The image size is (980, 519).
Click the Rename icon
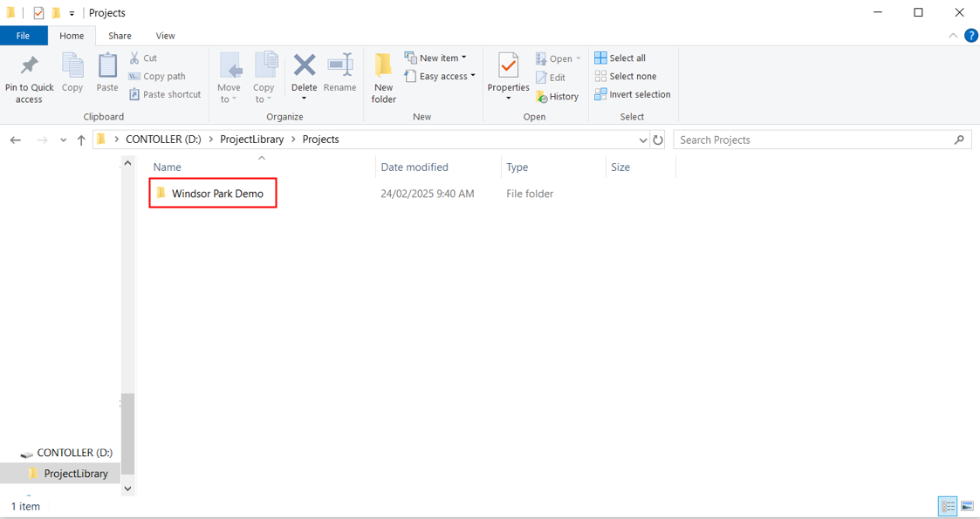coord(340,65)
